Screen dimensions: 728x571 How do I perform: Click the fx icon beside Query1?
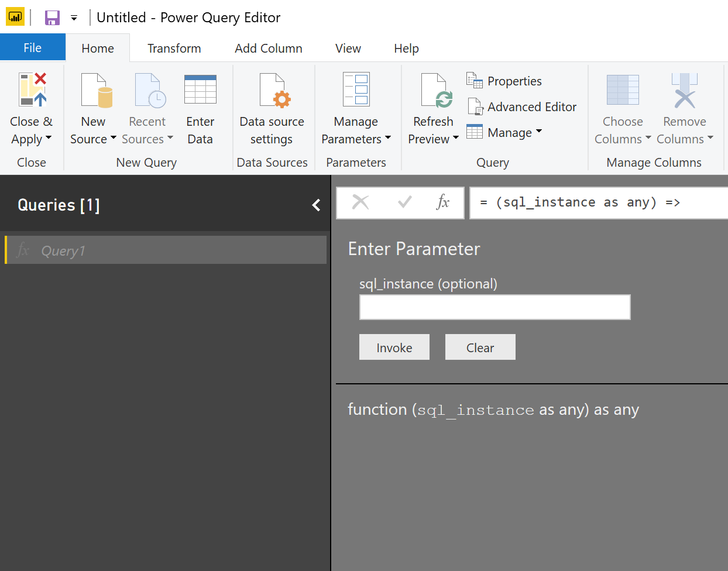[23, 250]
